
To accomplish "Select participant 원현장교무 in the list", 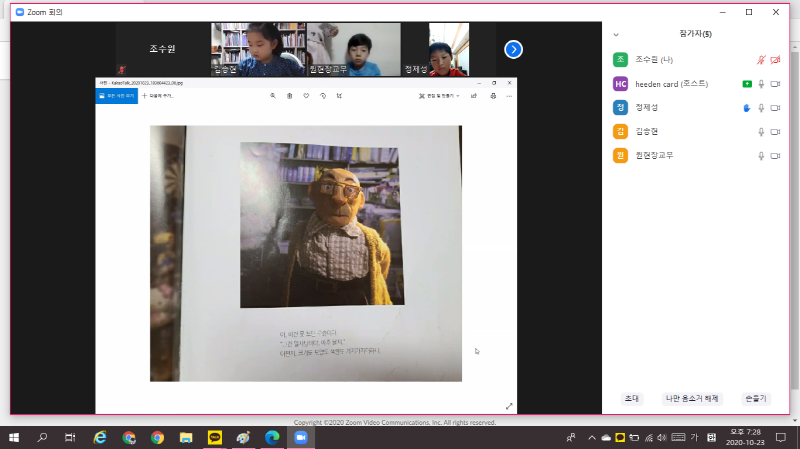I will click(696, 156).
